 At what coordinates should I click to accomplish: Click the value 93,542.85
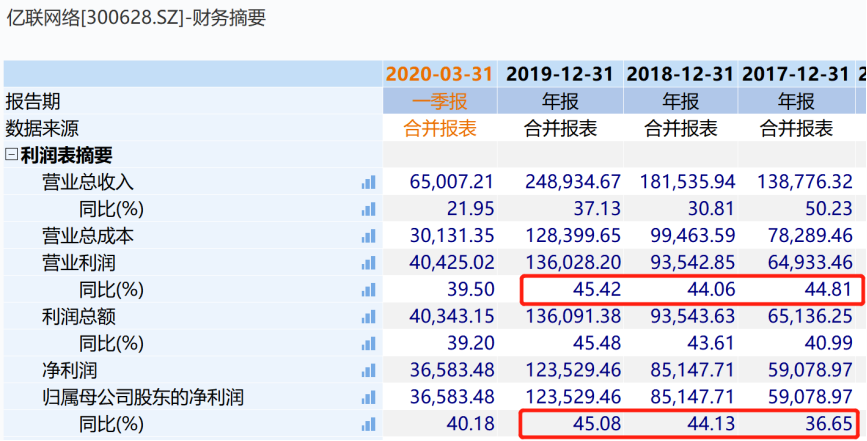pyautogui.click(x=693, y=262)
